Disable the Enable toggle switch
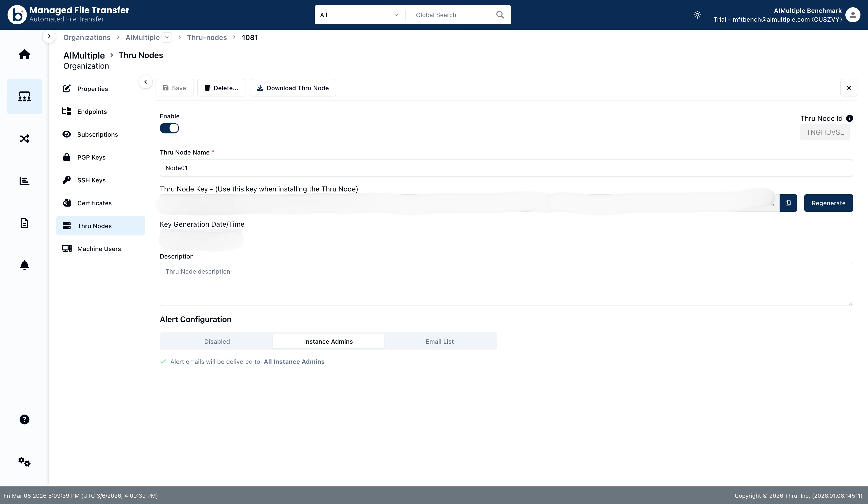 coord(169,128)
